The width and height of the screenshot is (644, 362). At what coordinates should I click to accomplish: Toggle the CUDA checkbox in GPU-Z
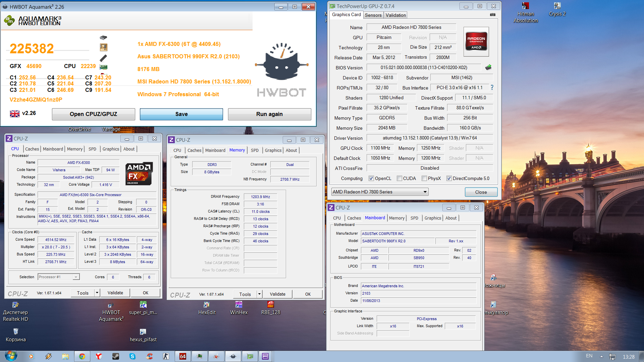point(399,178)
